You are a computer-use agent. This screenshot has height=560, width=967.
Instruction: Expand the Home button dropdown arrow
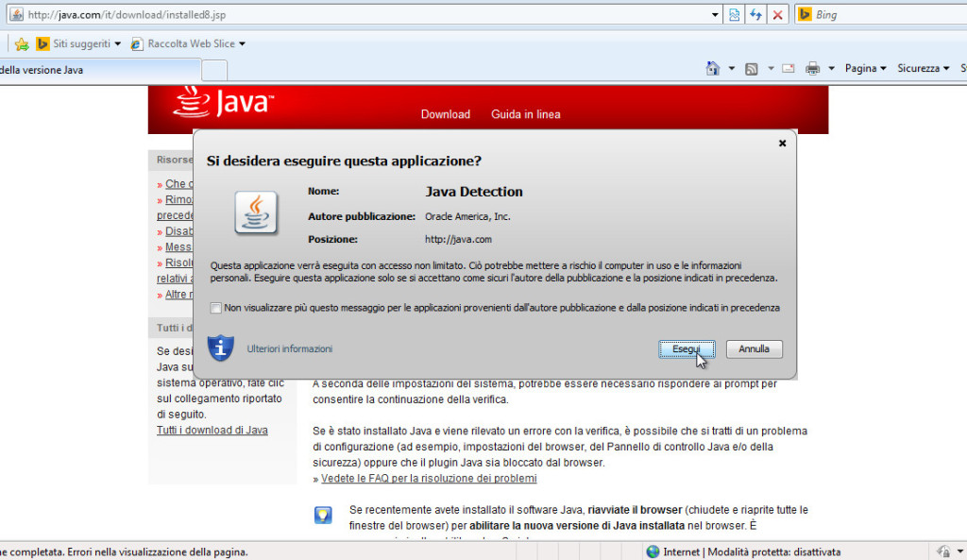(x=732, y=68)
